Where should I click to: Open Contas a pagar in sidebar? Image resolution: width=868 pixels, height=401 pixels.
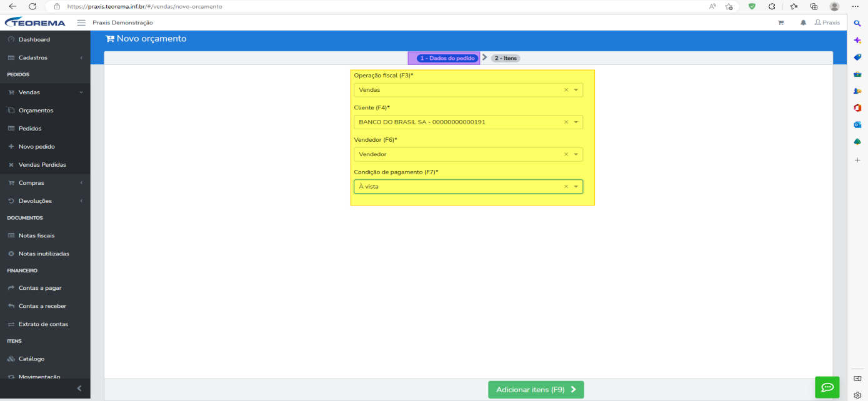click(45, 288)
